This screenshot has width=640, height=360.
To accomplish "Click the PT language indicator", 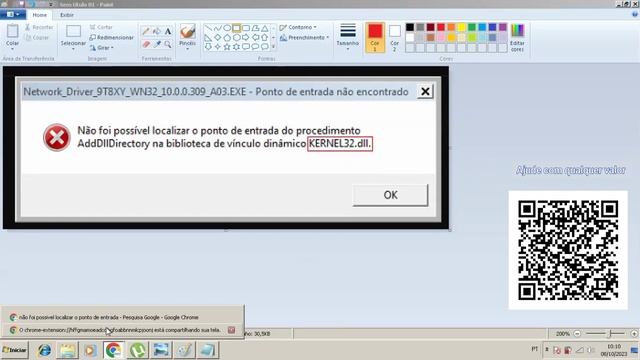I will (535, 349).
